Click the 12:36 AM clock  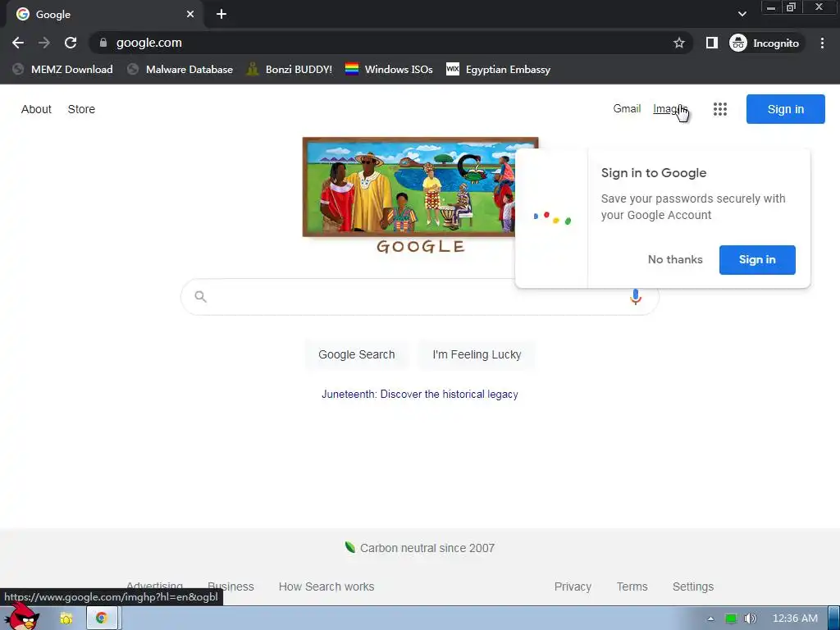coord(795,619)
